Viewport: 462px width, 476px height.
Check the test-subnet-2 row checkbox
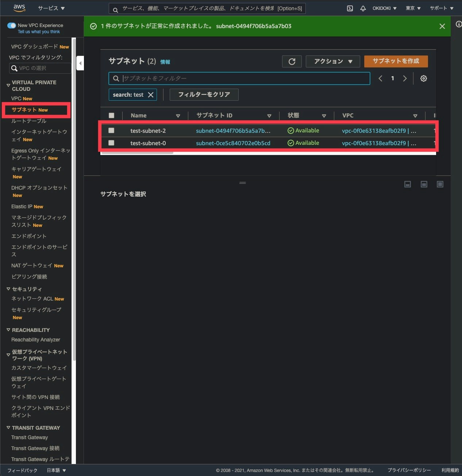point(111,131)
